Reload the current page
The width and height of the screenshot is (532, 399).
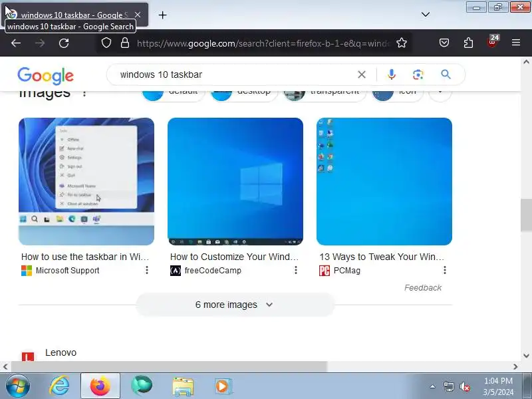64,43
